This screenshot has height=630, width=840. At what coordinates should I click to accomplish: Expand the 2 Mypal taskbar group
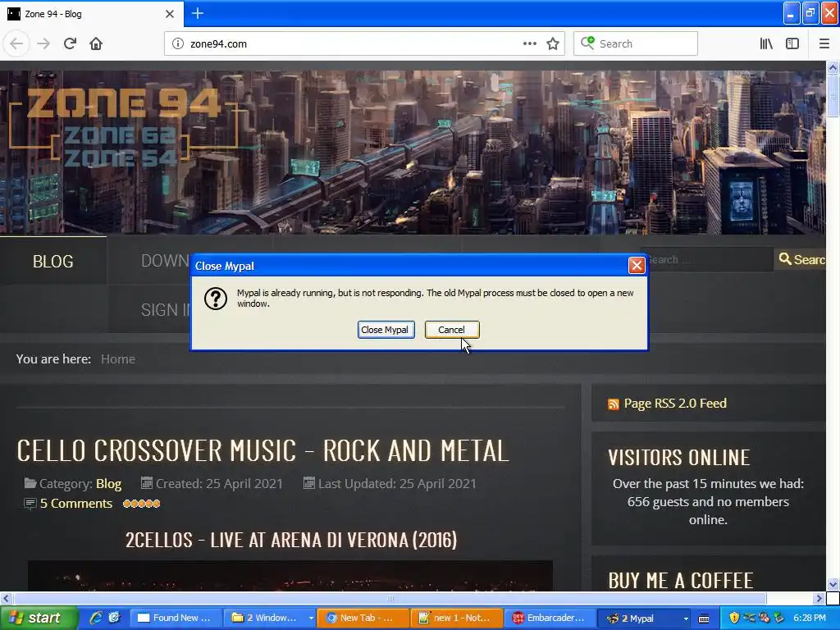[645, 618]
